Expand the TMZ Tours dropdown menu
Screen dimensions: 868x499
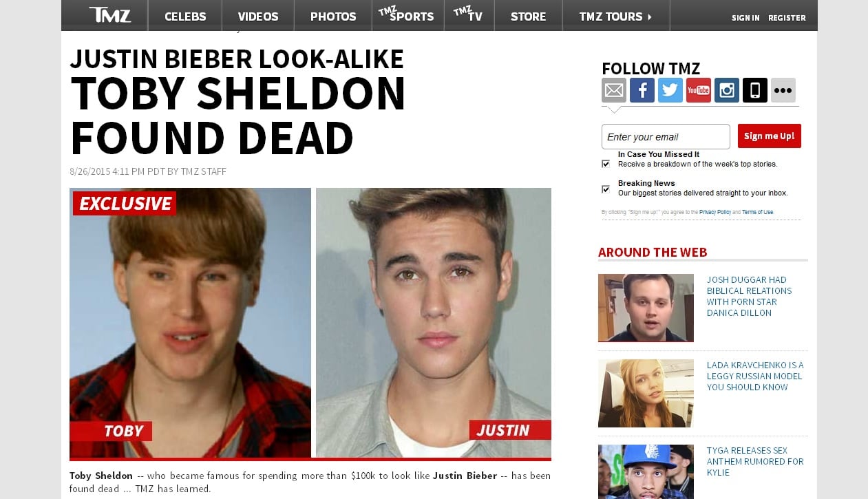tap(616, 16)
